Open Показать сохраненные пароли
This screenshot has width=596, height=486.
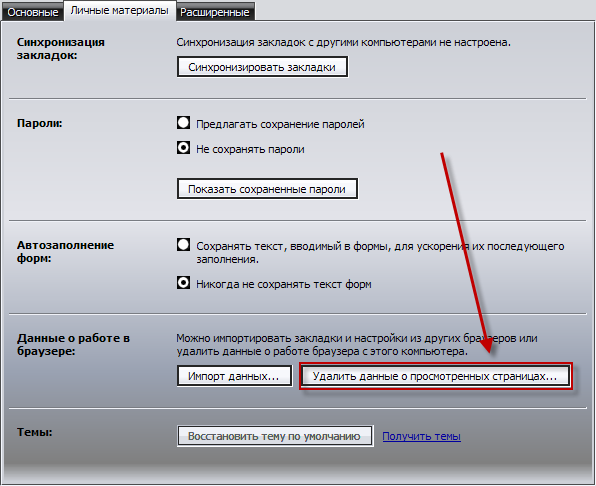coord(267,189)
